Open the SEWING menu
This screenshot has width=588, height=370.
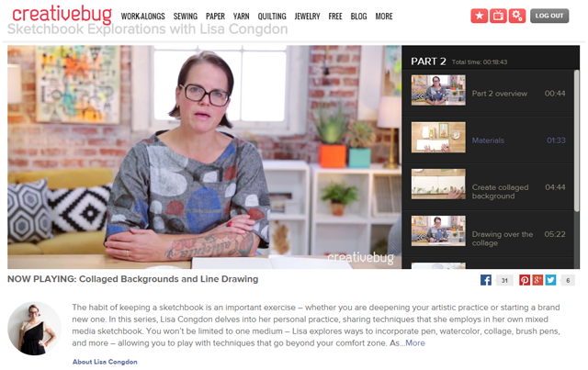coord(186,17)
